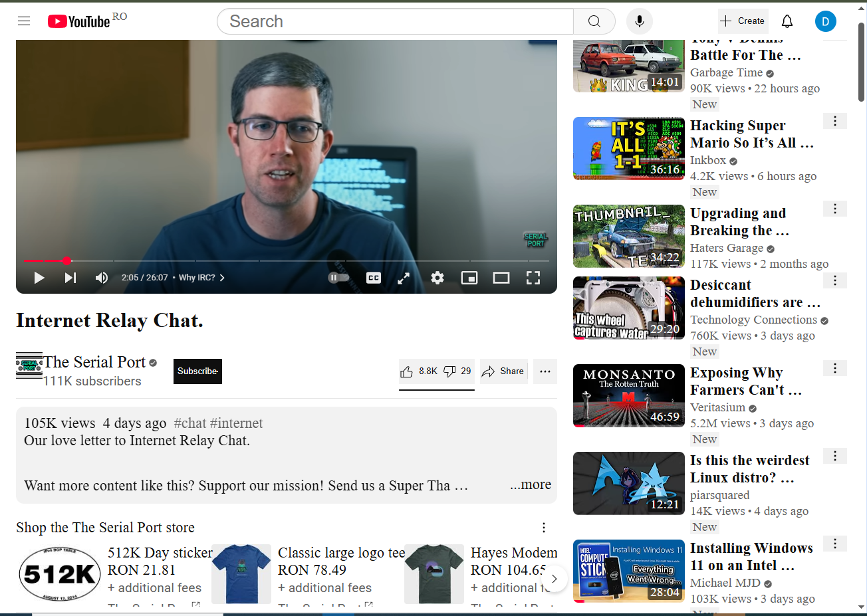Enter full screen mode
Viewport: 867px width, 616px height.
(x=533, y=278)
